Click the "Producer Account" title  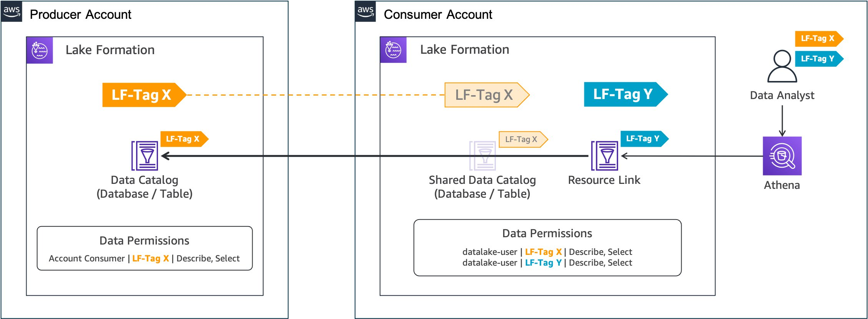click(80, 15)
